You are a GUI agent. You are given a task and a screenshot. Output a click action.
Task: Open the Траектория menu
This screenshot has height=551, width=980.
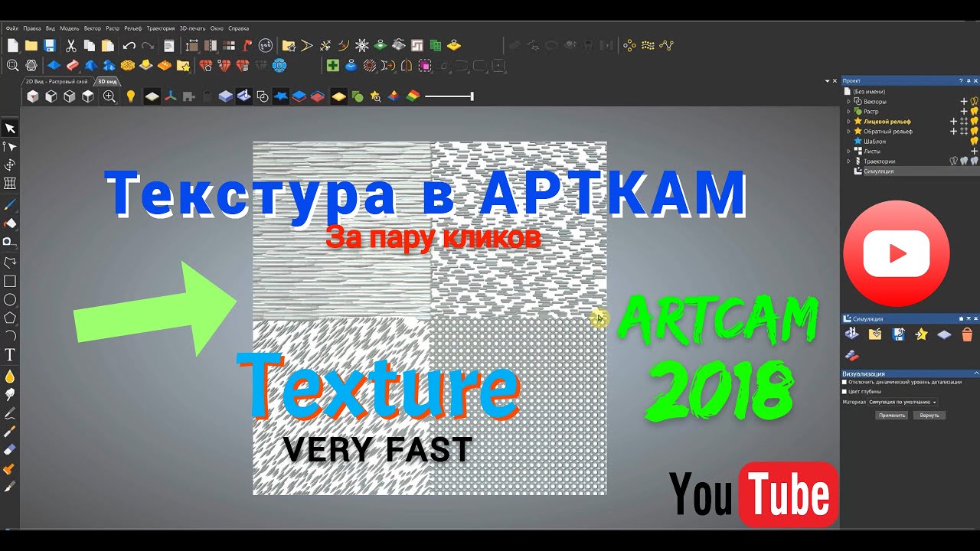coord(161,28)
